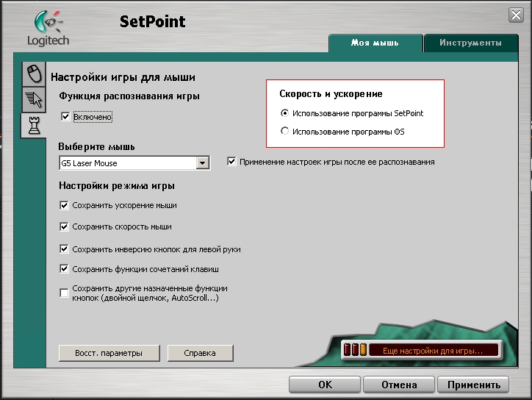Uncheck Сохранить ускорение мыши
The width and height of the screenshot is (532, 400).
(64, 205)
